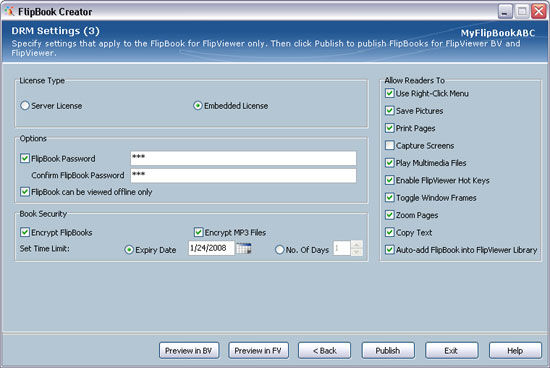This screenshot has width=550, height=368.
Task: Click the FlipBook Creator app icon in title bar
Action: coord(9,12)
